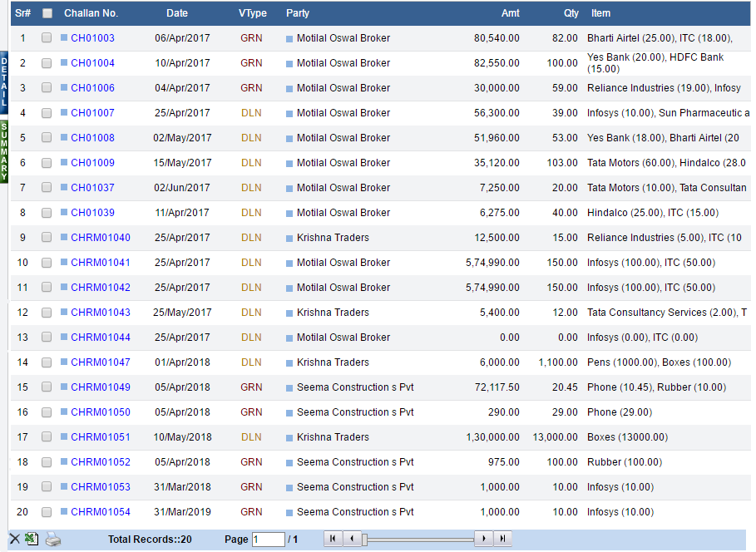Sort by the Qty column header

571,13
